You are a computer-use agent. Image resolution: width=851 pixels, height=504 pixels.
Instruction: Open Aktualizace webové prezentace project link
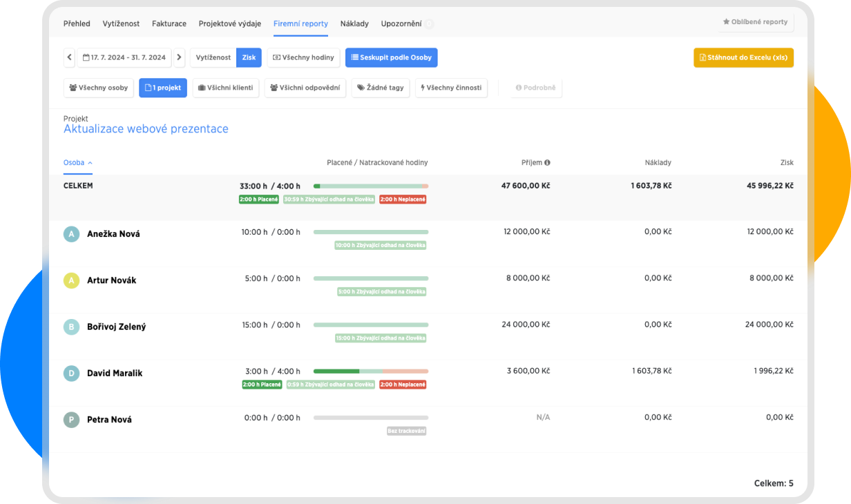(x=146, y=129)
